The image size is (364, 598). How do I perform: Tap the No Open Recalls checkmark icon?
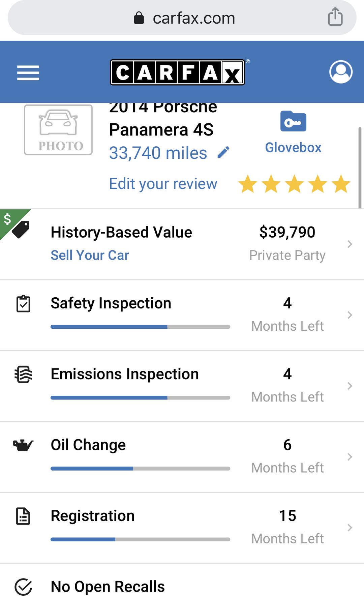tap(23, 587)
